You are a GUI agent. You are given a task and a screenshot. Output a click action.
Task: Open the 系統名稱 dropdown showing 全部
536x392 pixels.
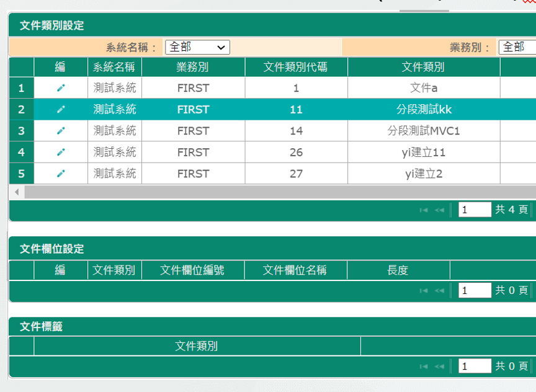(x=197, y=47)
